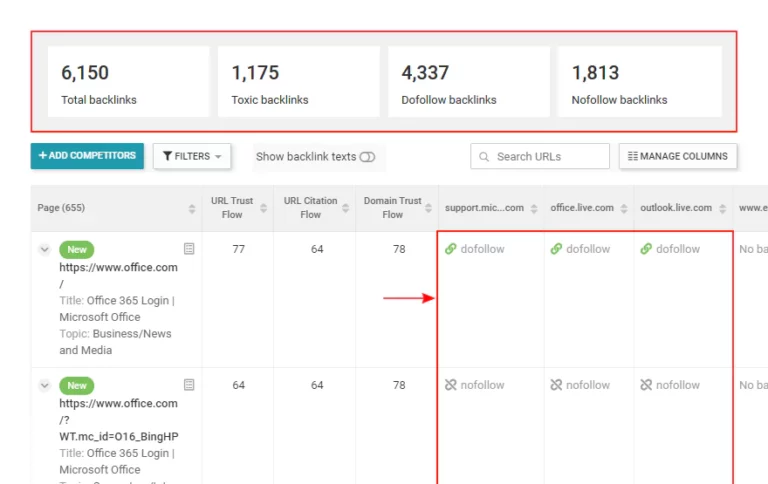Screen dimensions: 768x484
Task: Expand the WT.mc_id=O16_BingHP row
Action: 45,386
